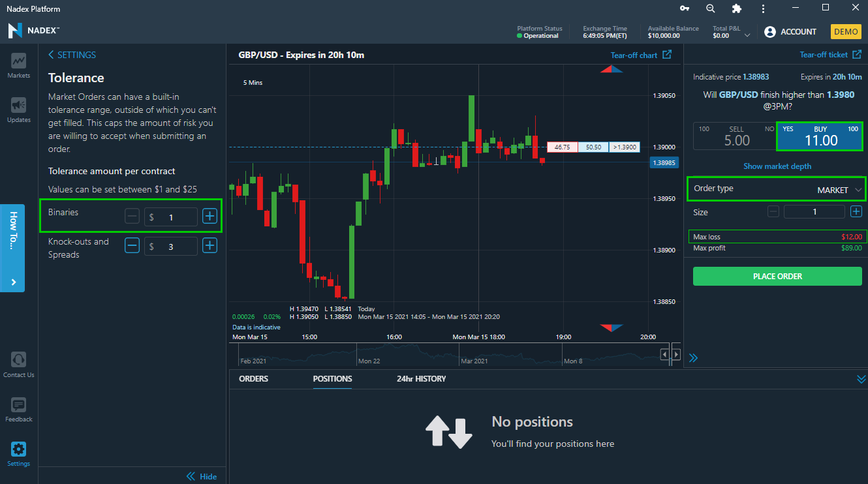Click the Binaries tolerance amount field
Image resolution: width=868 pixels, height=484 pixels.
tap(171, 217)
